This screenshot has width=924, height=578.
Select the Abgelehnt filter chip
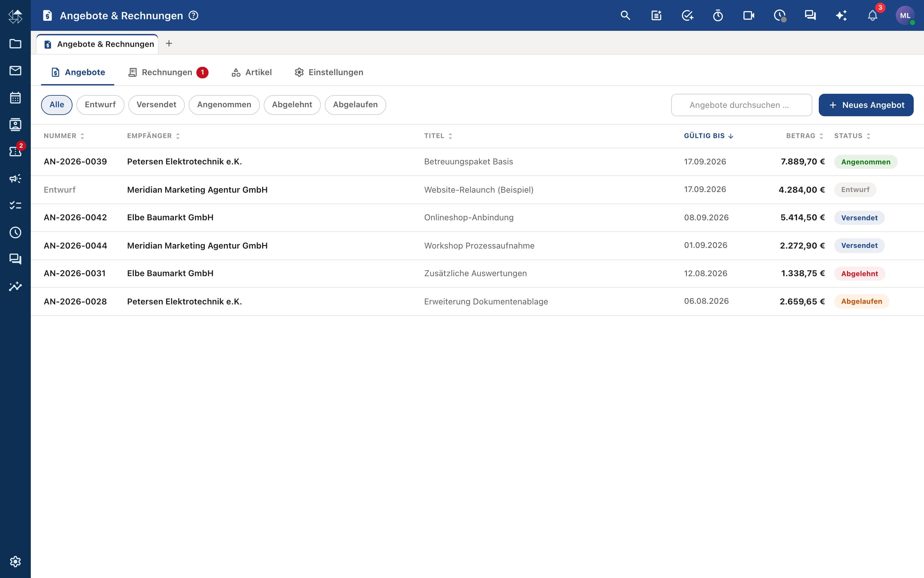point(292,105)
